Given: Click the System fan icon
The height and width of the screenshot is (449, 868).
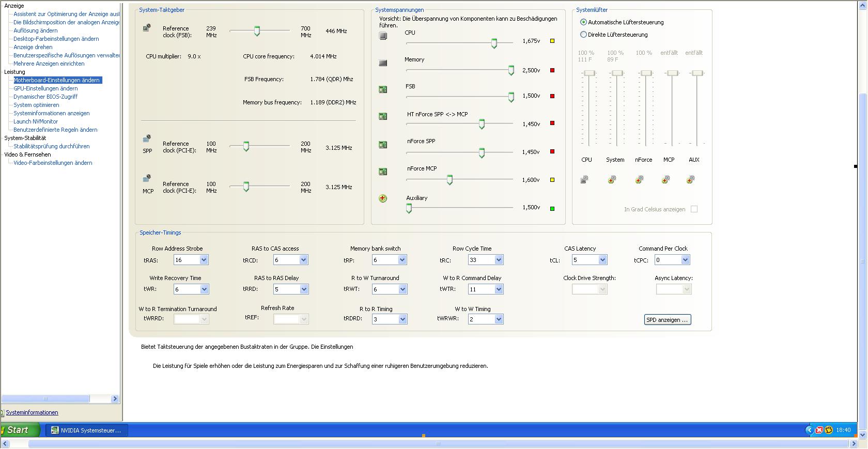Looking at the screenshot, I should [612, 180].
